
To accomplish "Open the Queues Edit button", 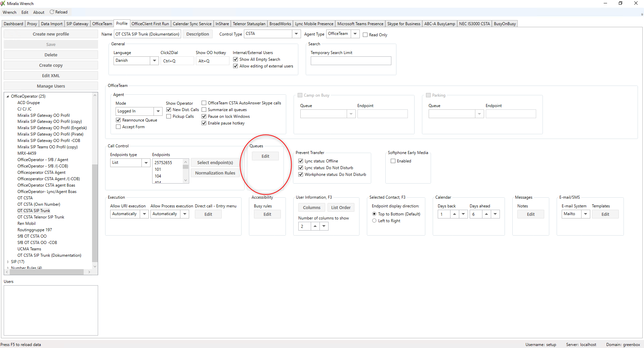I will click(x=265, y=156).
